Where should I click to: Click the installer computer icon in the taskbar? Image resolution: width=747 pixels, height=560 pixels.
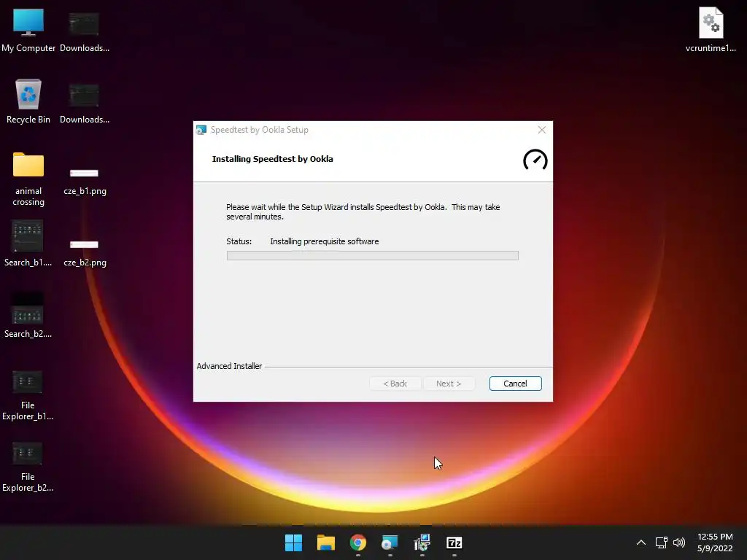coord(422,542)
